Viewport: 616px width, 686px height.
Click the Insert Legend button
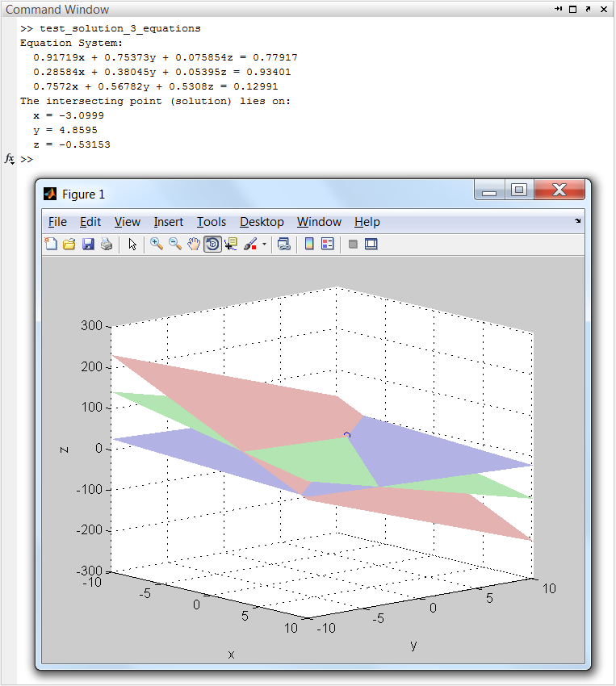point(327,245)
